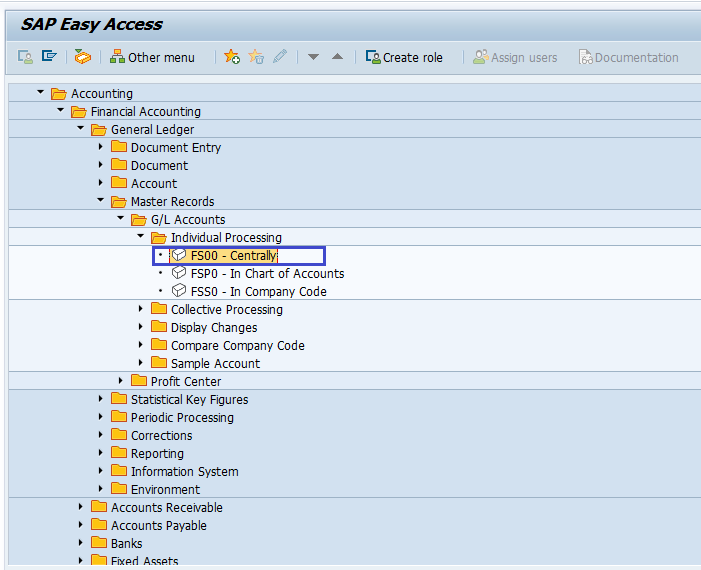Expand the Document Entry folder
The width and height of the screenshot is (701, 570).
point(101,147)
